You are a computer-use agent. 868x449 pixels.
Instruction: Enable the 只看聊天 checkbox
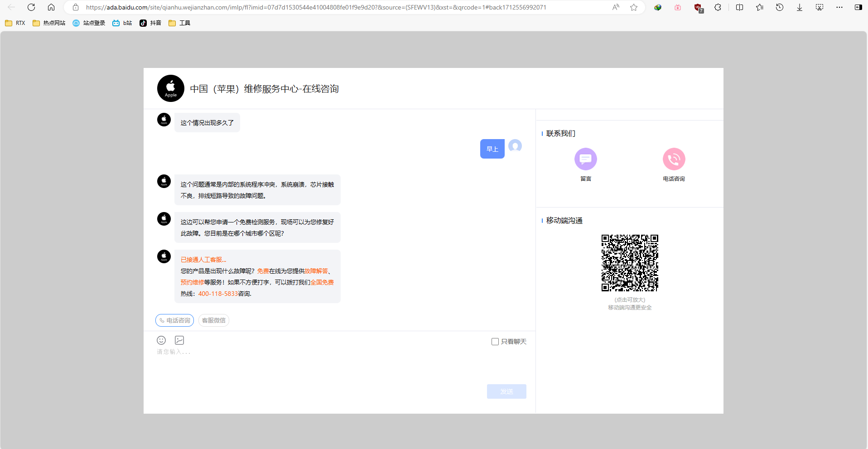point(495,342)
